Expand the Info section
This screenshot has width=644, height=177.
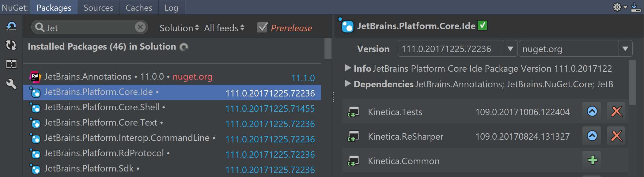pyautogui.click(x=348, y=68)
